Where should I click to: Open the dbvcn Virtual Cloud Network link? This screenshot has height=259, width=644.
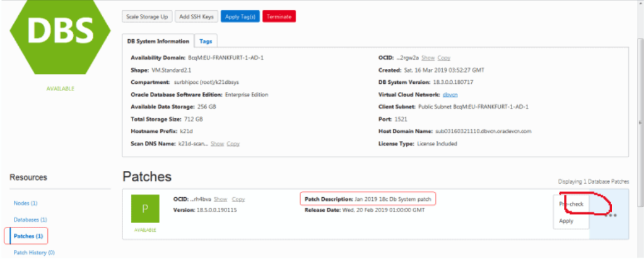(x=450, y=95)
